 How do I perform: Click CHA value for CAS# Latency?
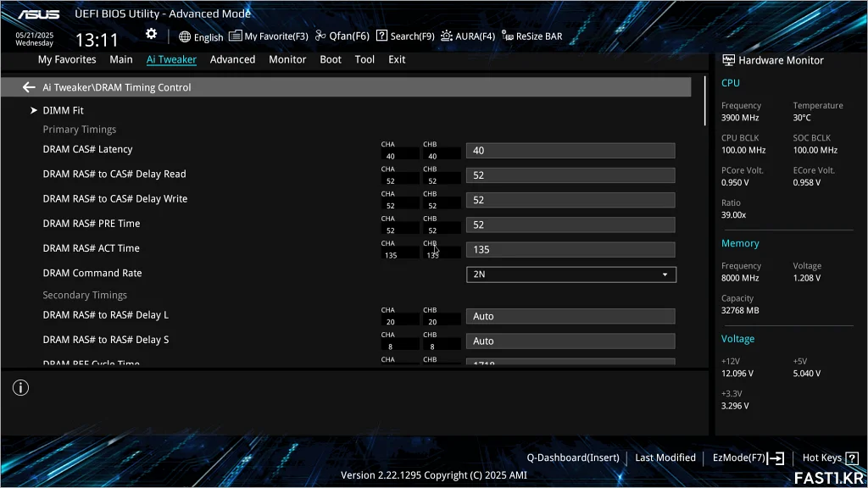coord(391,157)
